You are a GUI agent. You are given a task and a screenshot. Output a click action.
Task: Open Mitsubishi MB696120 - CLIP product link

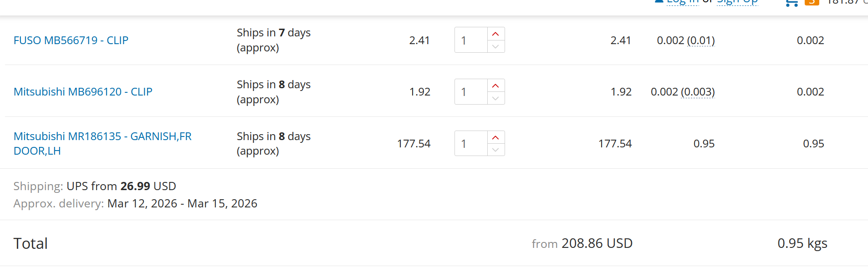[x=83, y=92]
